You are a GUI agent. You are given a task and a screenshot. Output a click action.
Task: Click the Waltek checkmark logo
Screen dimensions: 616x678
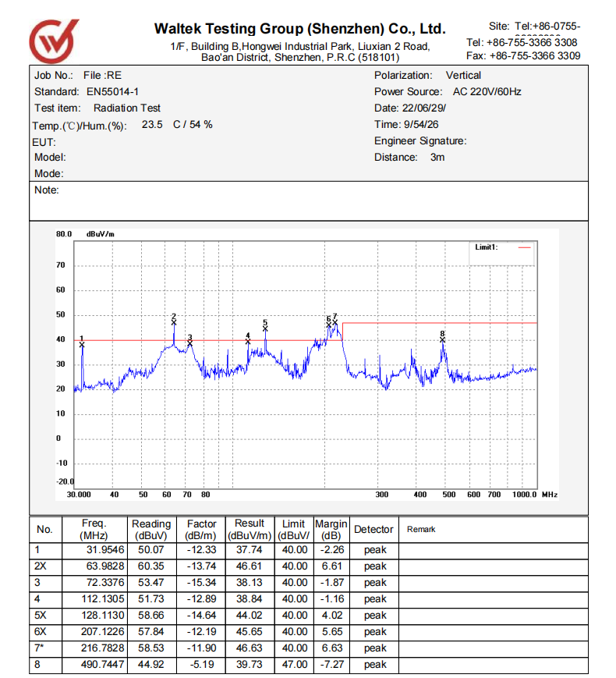(53, 41)
